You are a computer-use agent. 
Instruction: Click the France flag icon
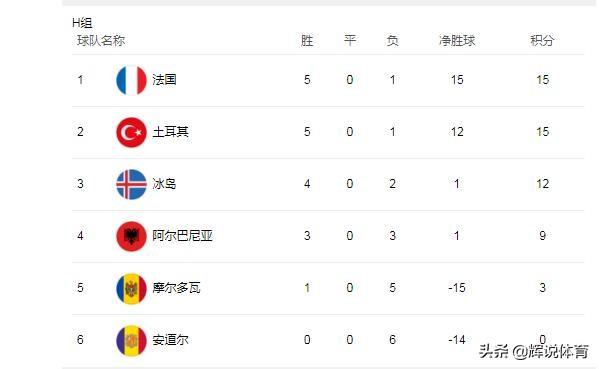pos(131,80)
